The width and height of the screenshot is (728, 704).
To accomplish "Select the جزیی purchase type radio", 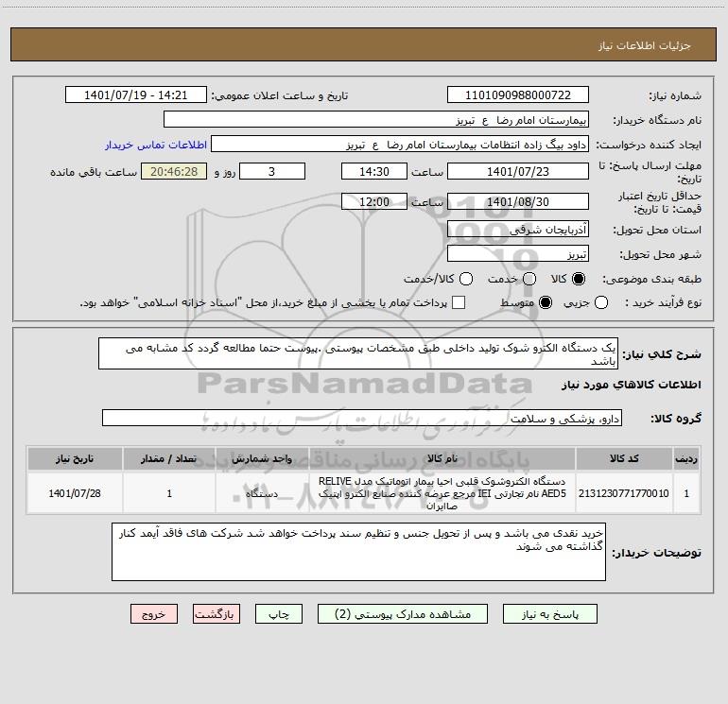I will (x=601, y=302).
